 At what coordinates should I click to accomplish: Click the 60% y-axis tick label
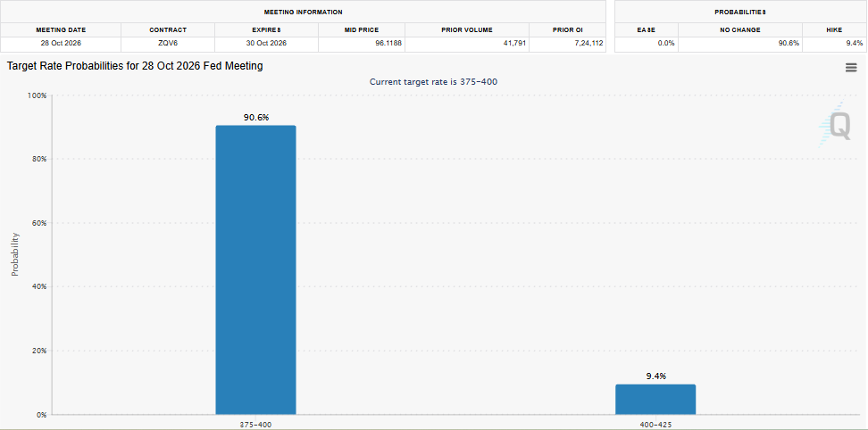[39, 223]
